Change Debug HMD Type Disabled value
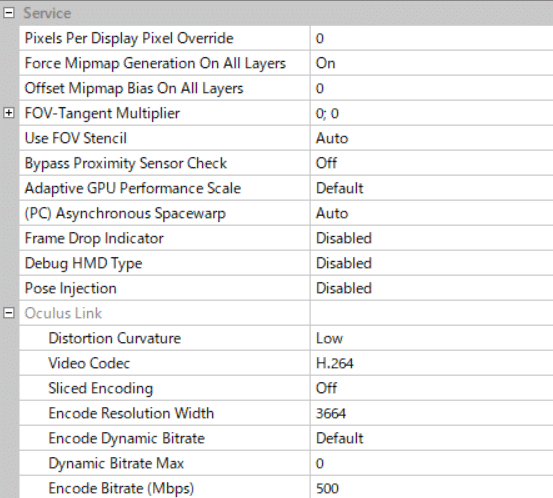 click(432, 263)
